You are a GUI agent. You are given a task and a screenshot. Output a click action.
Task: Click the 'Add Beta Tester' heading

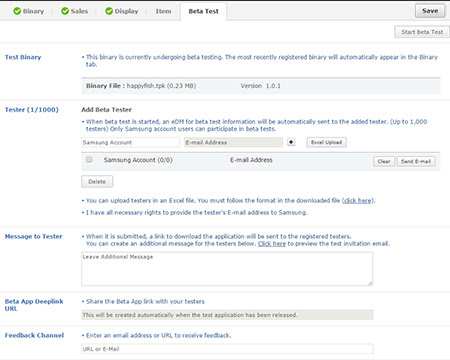point(106,110)
